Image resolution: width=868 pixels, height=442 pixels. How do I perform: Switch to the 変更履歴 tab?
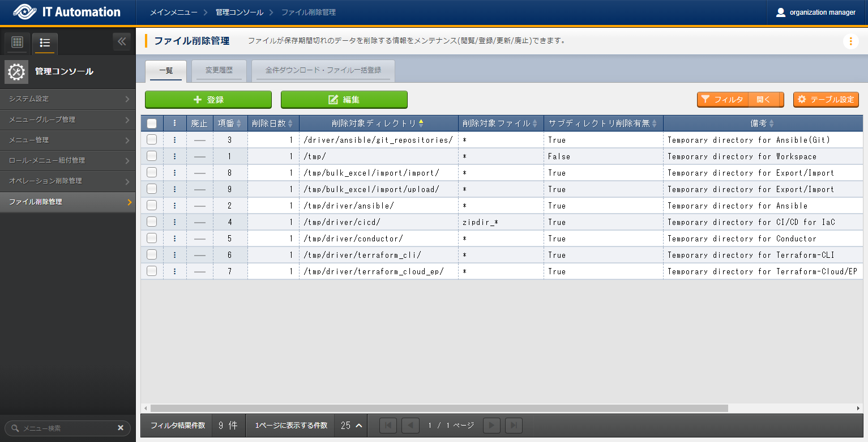[x=219, y=71]
